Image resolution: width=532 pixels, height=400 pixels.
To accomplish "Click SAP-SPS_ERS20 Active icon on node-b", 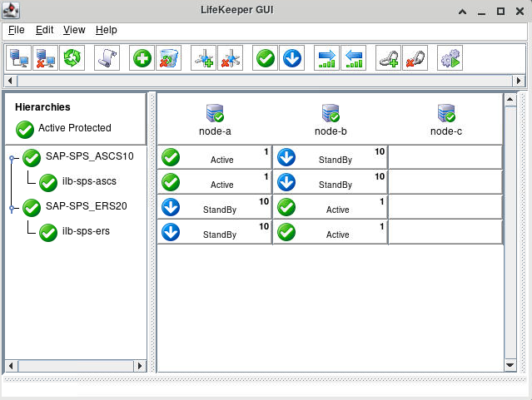I will point(286,207).
